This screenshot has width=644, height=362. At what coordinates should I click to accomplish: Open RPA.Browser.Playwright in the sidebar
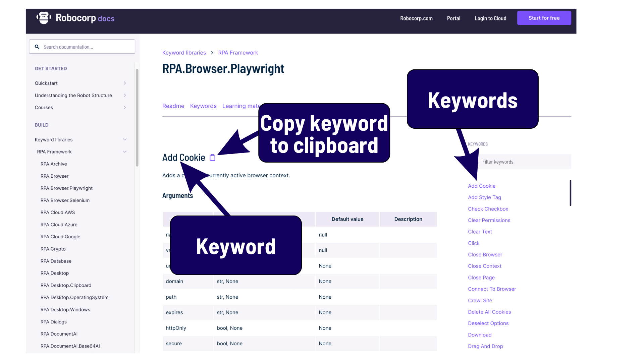click(x=66, y=188)
